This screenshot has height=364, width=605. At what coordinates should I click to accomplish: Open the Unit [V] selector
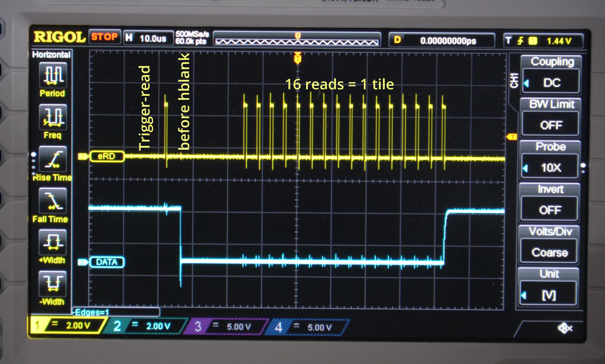549,294
